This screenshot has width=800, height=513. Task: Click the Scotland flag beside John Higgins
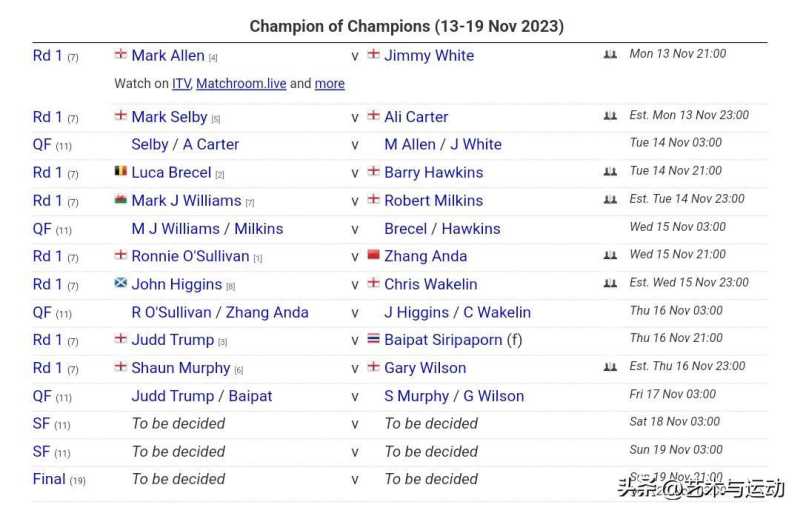pos(121,284)
